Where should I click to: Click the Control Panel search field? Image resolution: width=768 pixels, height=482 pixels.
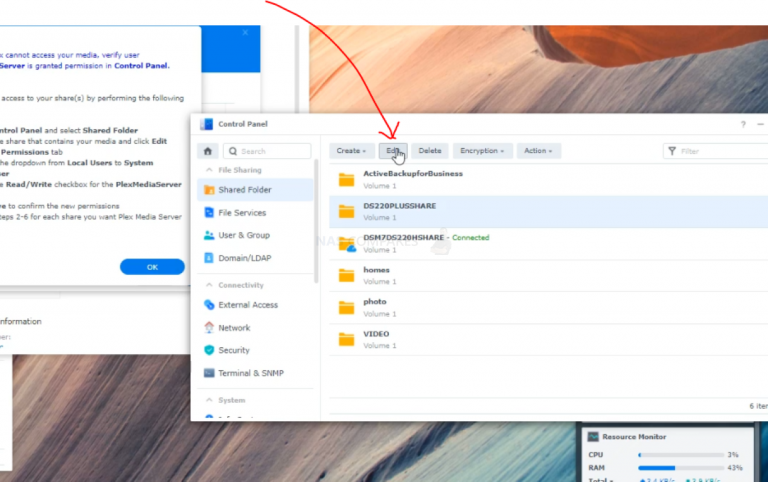click(x=266, y=151)
